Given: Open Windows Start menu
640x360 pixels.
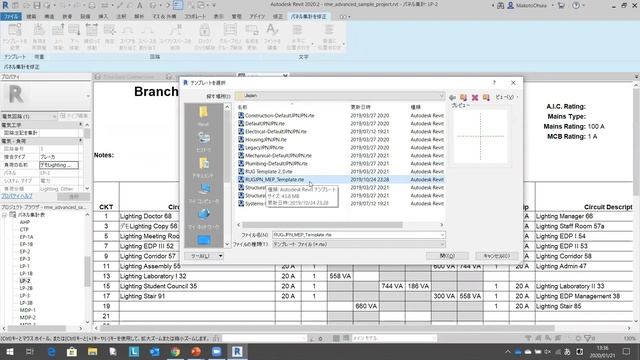Looking at the screenshot, I should [9, 351].
